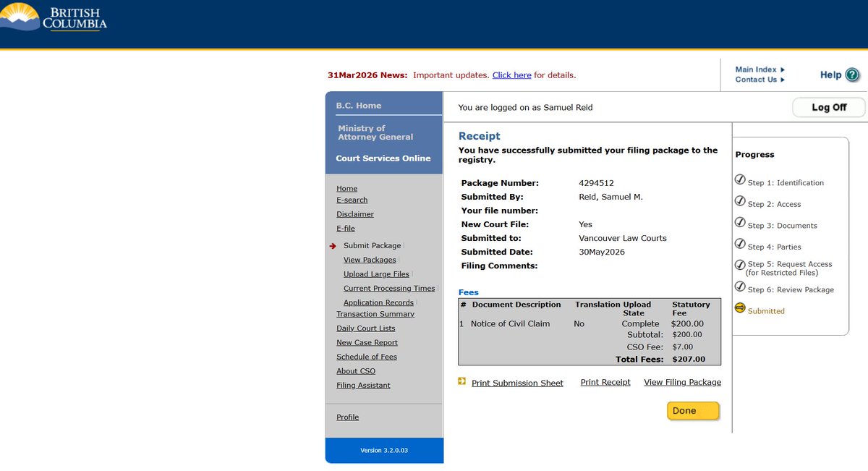The height and width of the screenshot is (471, 868).
Task: Open E-file in the sidebar
Action: pyautogui.click(x=346, y=229)
